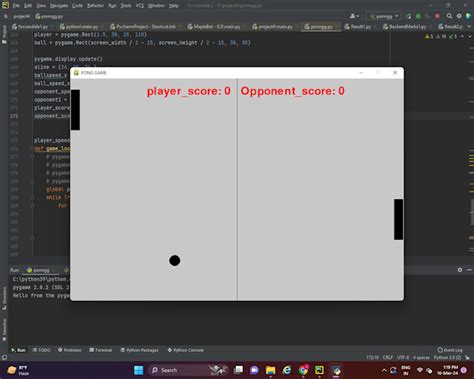This screenshot has width=474, height=379.
Task: Jump to next highlighted error arrow
Action: [469, 36]
